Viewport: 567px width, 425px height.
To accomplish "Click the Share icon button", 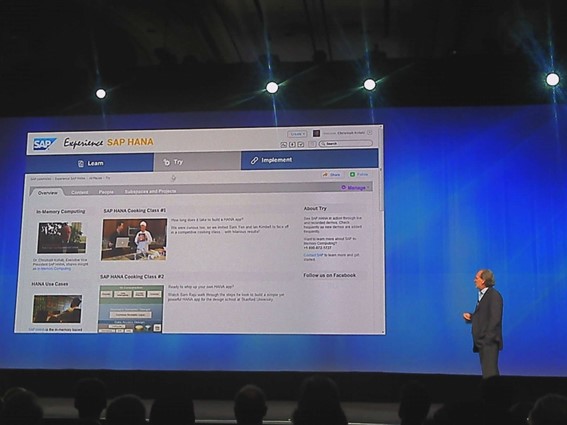I will tap(332, 175).
